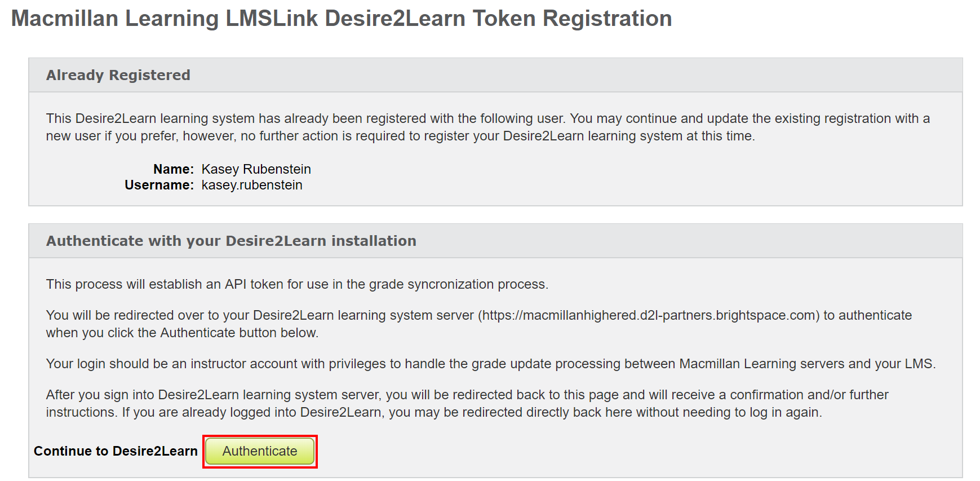Select the name "Kasey Rubenstein"

255,169
